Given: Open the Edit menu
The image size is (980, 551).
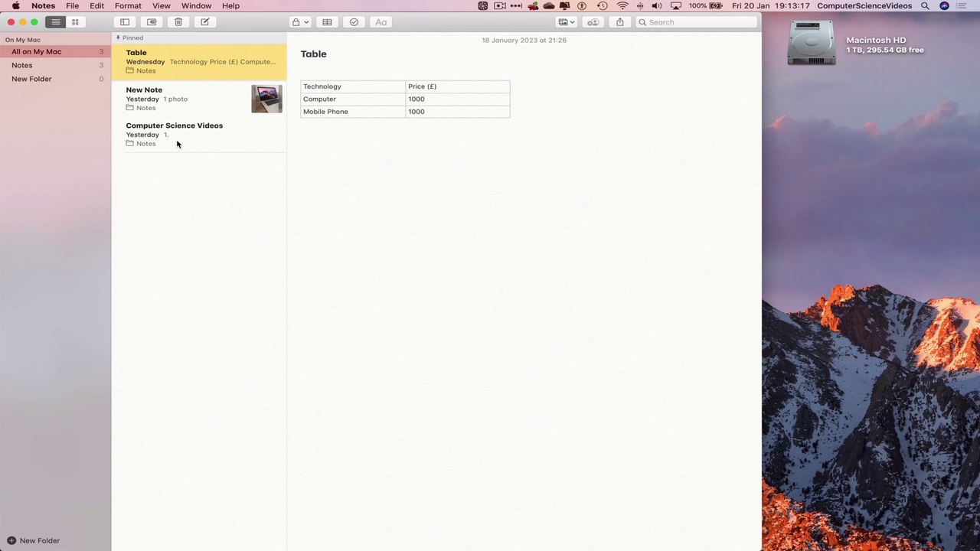Looking at the screenshot, I should coord(96,5).
